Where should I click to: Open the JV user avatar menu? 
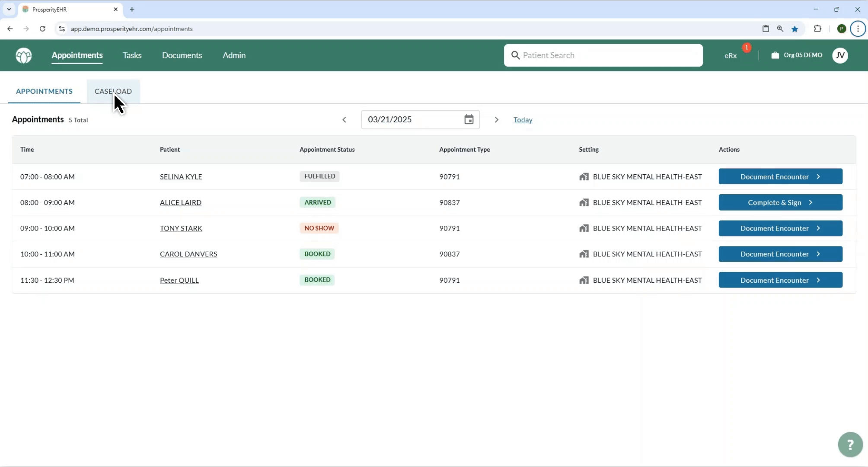click(840, 55)
